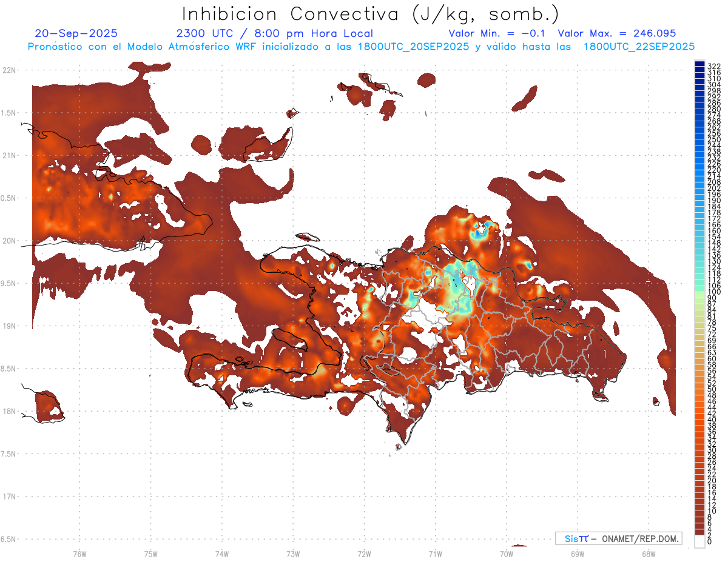
Task: Click the 22N latitude axis label
Action: (x=9, y=70)
